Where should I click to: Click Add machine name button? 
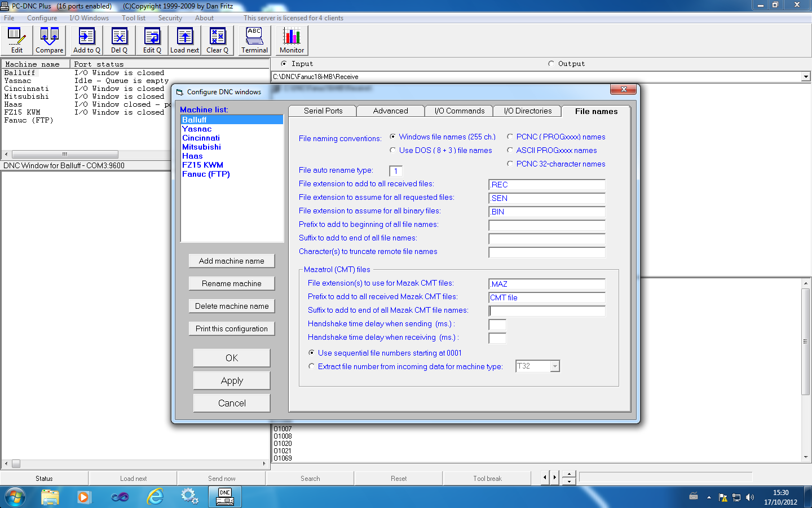[232, 261]
